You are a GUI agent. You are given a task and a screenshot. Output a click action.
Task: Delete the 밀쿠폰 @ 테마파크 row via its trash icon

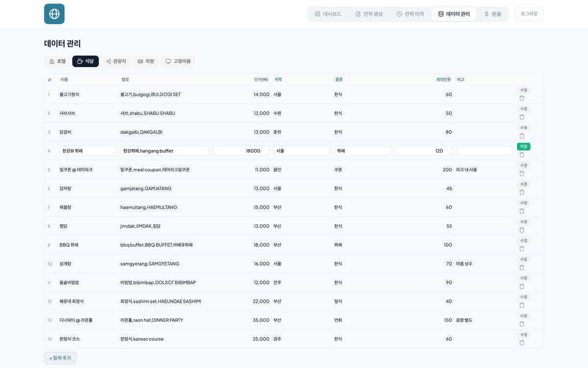(x=522, y=173)
